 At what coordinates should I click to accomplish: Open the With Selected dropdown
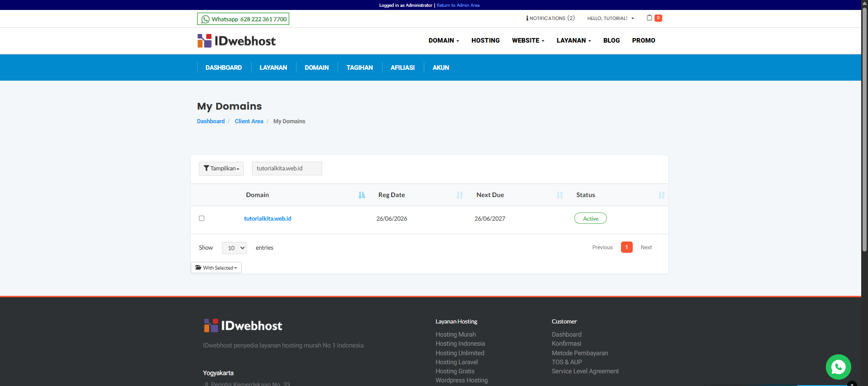(216, 268)
